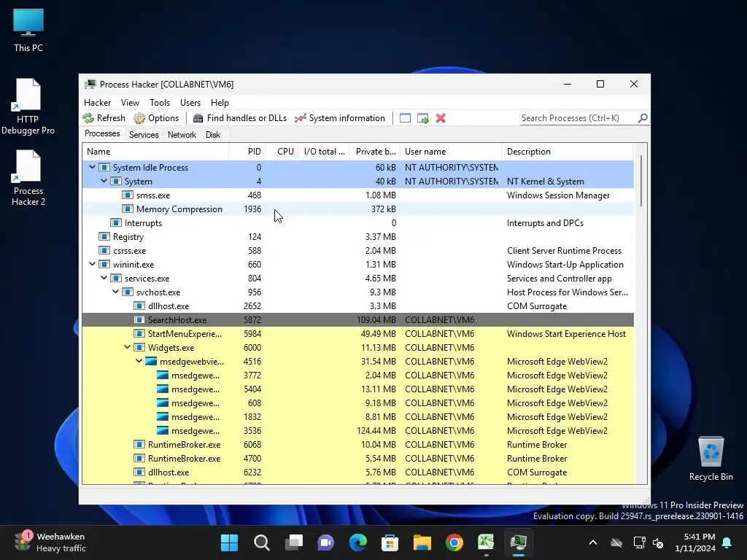This screenshot has height=560, width=747.
Task: Click the Memory Compression process icon
Action: 128,209
